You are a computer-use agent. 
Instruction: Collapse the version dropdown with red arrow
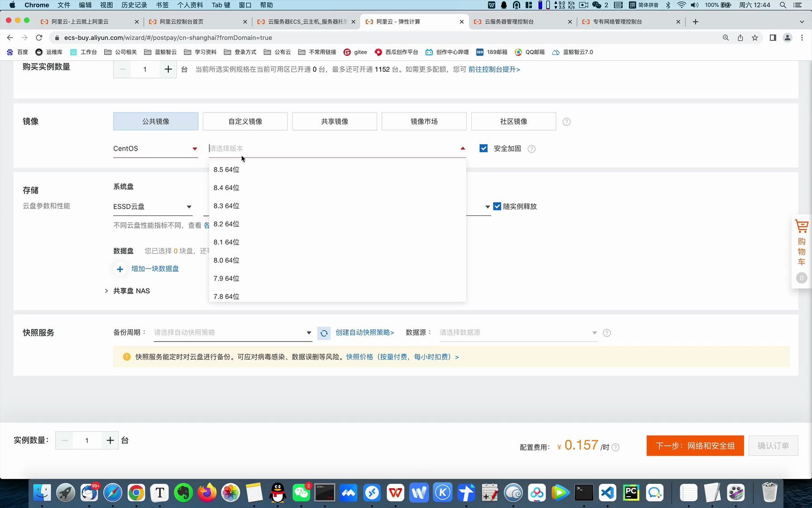463,148
